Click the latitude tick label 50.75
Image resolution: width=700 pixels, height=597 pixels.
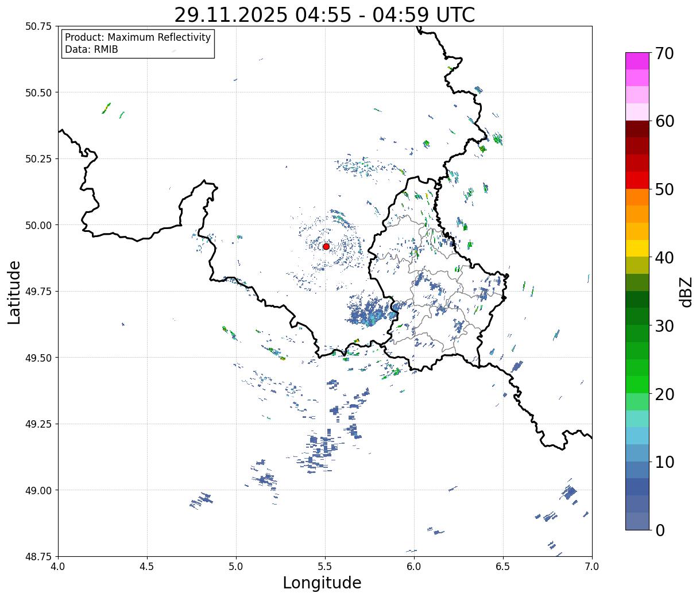click(38, 26)
